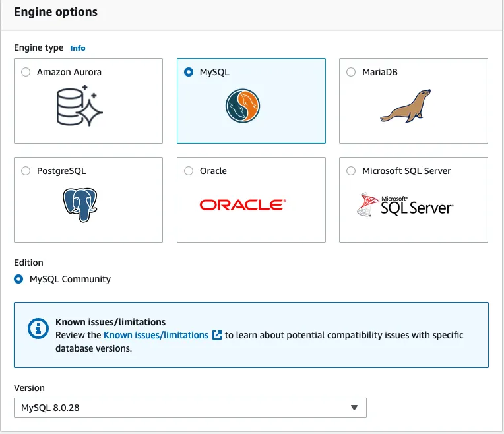Click the PostgreSQL label text
The width and height of the screenshot is (504, 434).
pyautogui.click(x=61, y=171)
